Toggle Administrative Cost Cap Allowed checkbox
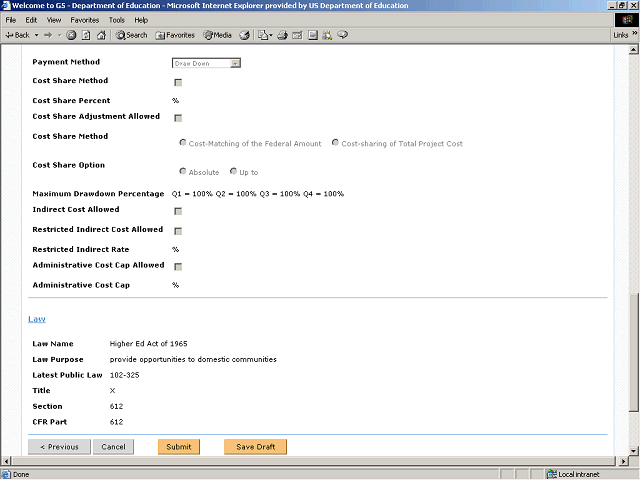Image resolution: width=640 pixels, height=480 pixels. click(178, 267)
